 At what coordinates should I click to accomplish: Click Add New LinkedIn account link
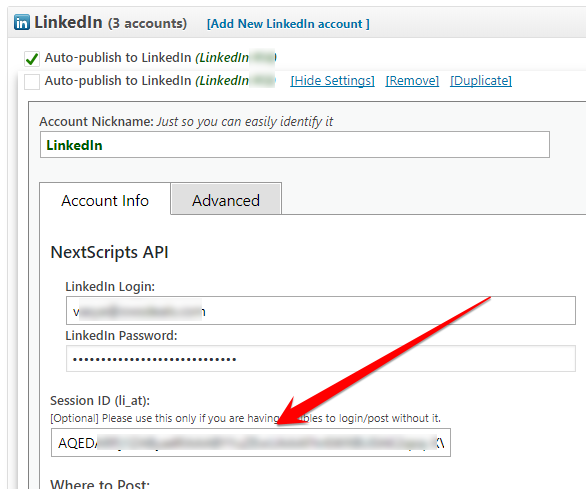[x=288, y=24]
